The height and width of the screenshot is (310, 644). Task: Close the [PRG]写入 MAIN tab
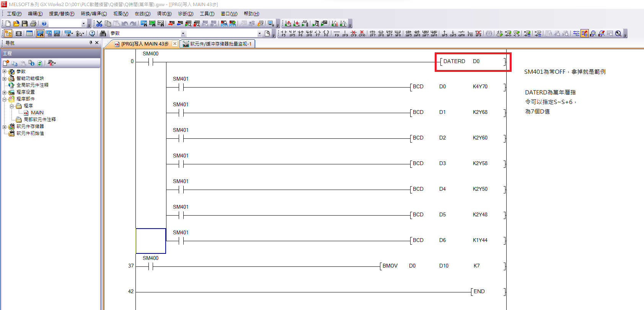click(x=175, y=44)
